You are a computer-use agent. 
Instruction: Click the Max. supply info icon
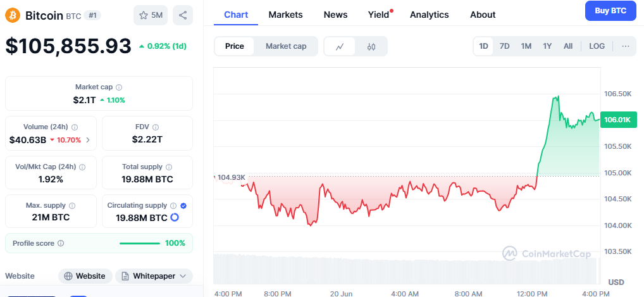[x=72, y=206]
